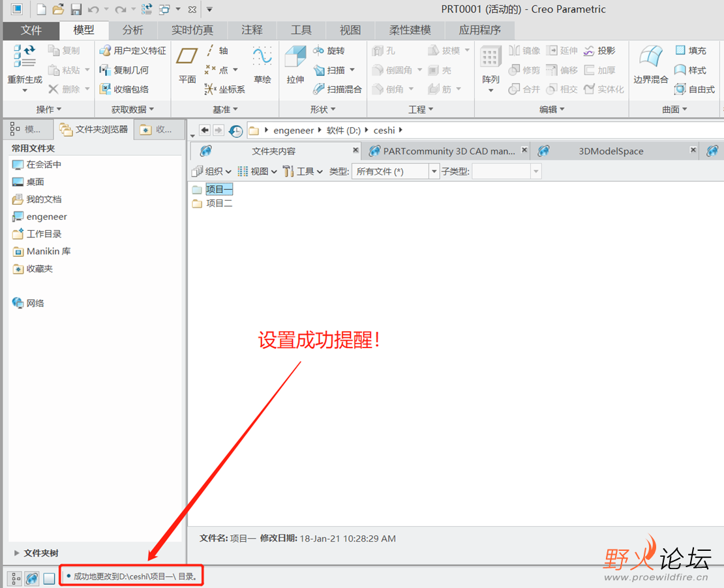Open the 类型 所有文件 combo box
Image resolution: width=724 pixels, height=588 pixels.
(x=395, y=171)
